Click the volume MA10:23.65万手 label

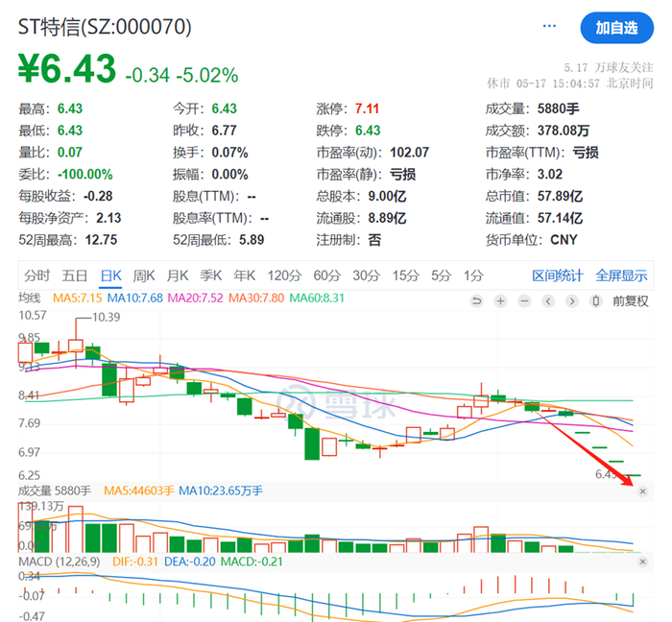(x=221, y=490)
